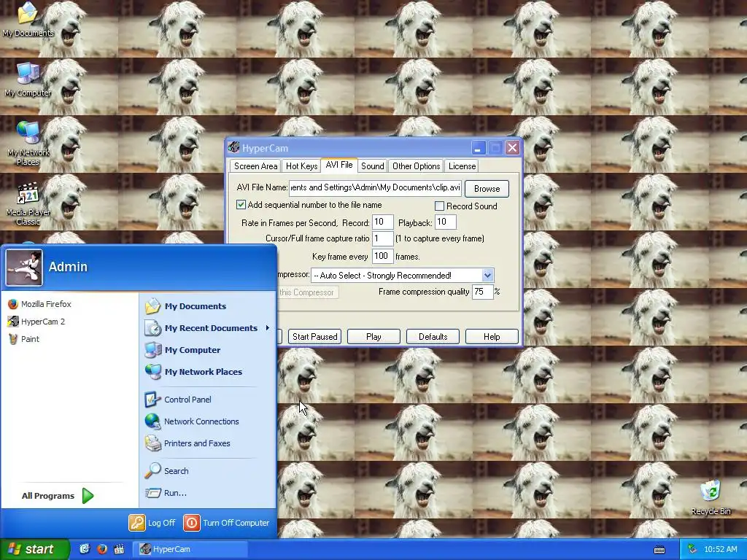Viewport: 747px width, 560px height.
Task: Switch to the Sound tab
Action: tap(373, 166)
